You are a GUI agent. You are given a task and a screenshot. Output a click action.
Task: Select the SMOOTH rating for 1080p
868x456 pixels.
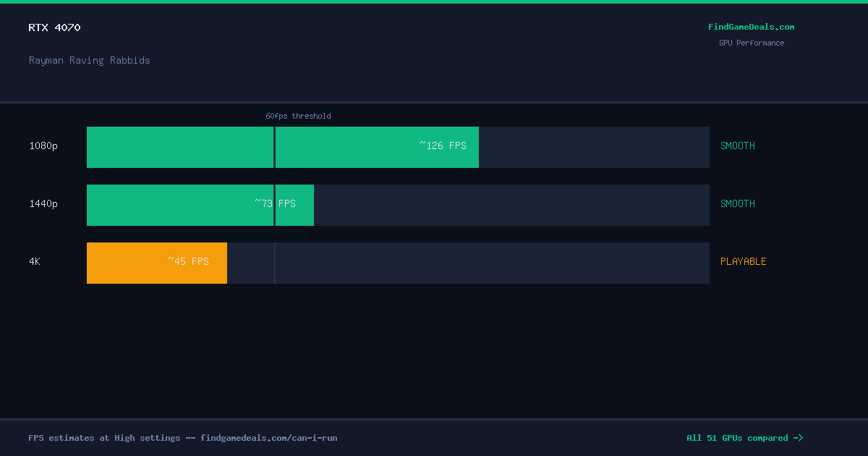pos(738,145)
